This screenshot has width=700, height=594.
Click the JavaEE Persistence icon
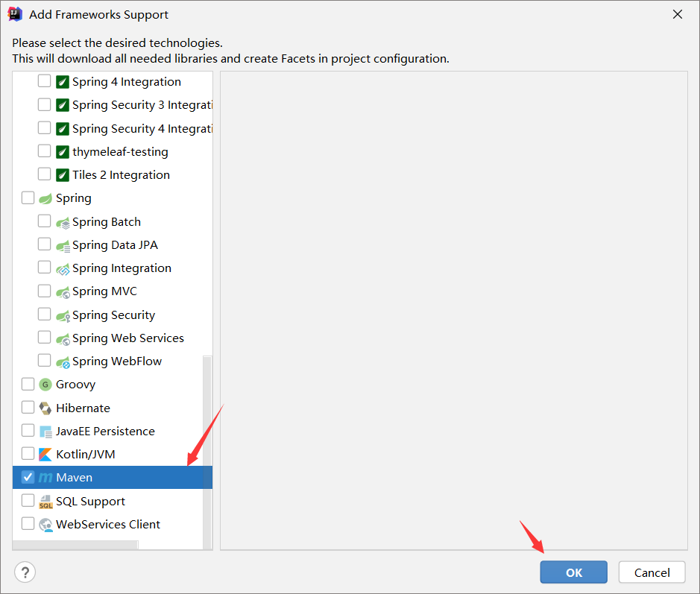pyautogui.click(x=45, y=431)
